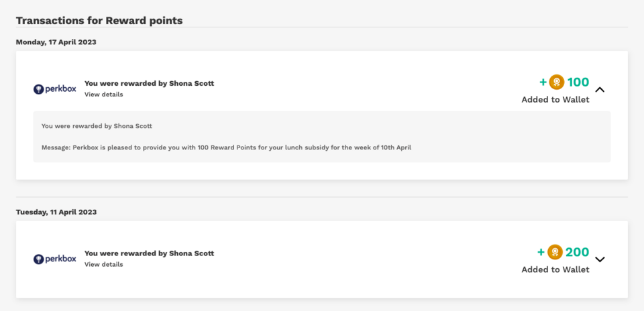644x311 pixels.
Task: Open View details for the 11 April reward
Action: coord(103,265)
